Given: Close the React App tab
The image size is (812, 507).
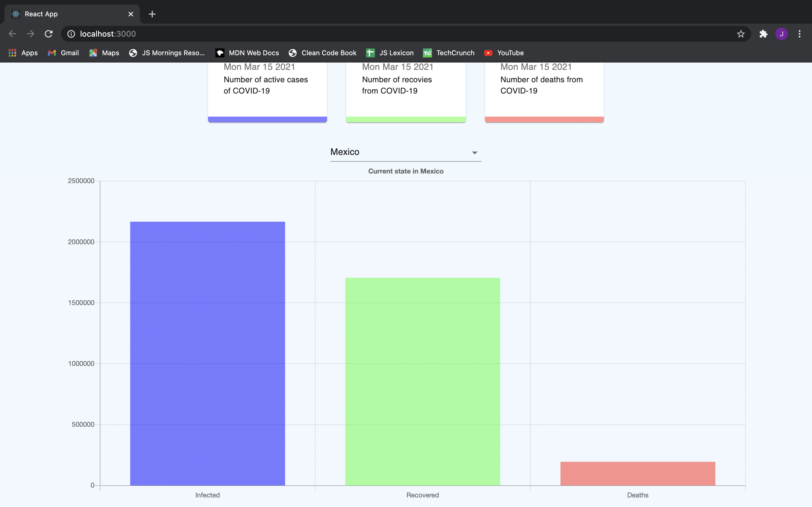Looking at the screenshot, I should (131, 14).
